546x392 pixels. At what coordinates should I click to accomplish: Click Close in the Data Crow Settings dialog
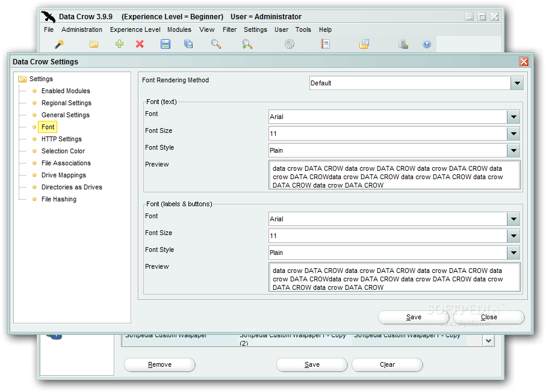tap(489, 317)
